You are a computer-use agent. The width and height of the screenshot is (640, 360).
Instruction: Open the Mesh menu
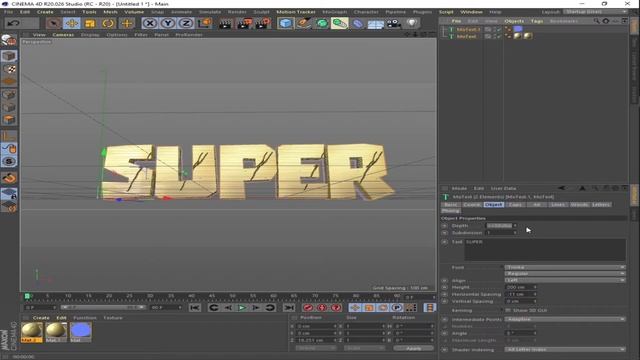tap(110, 12)
